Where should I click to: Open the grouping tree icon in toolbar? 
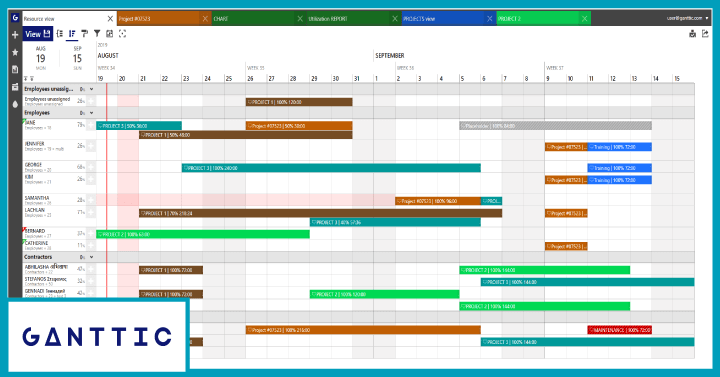(60, 34)
